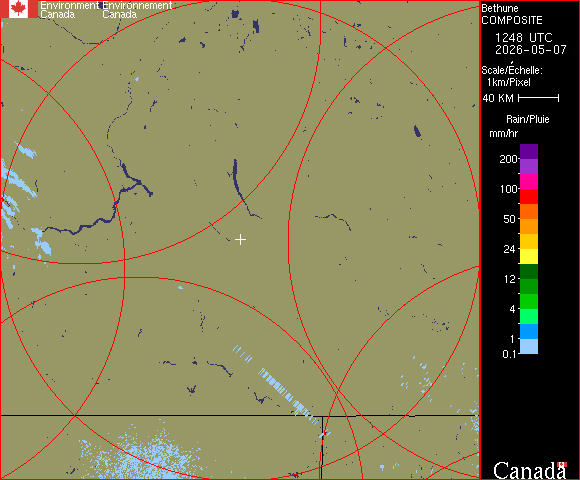The image size is (580, 480).
Task: Select the dark green 12 mm/hr swatch
Action: point(529,271)
